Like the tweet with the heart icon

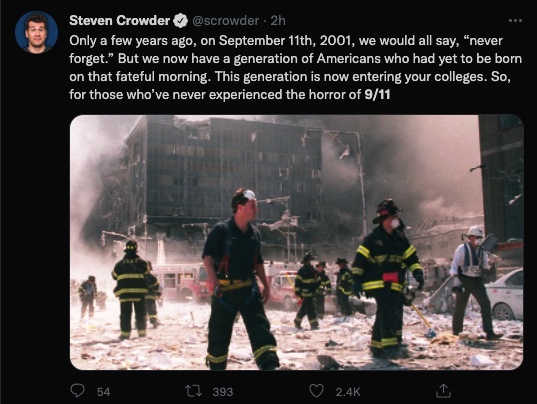pos(316,391)
